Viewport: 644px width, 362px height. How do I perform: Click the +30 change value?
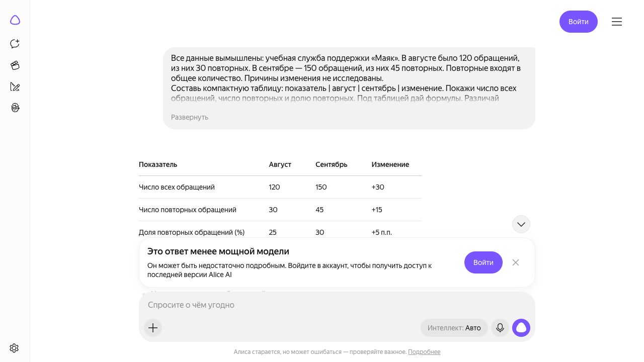click(x=378, y=187)
